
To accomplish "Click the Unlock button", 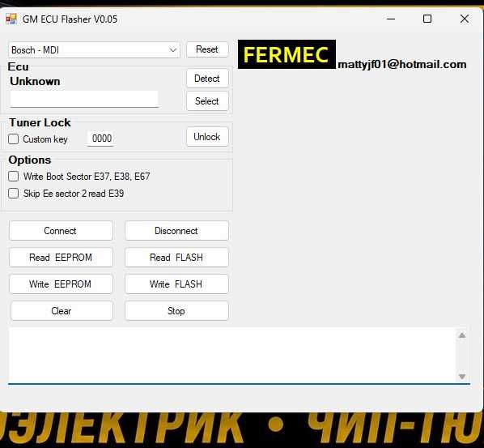I will pos(207,137).
